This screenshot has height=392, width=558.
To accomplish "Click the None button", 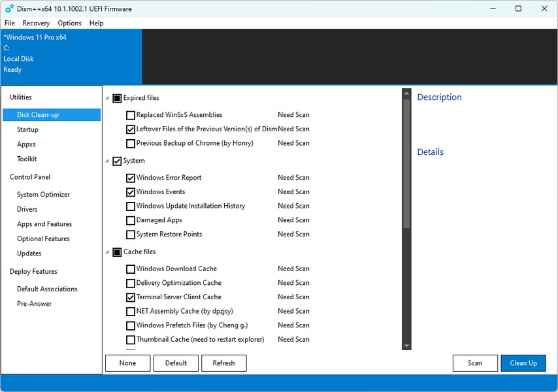I will tap(127, 363).
